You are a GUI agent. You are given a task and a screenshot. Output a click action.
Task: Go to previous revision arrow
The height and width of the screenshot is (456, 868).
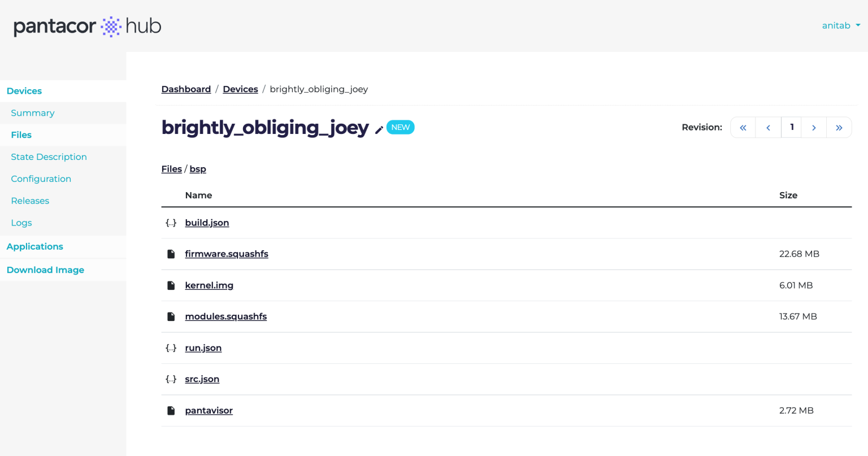click(768, 128)
